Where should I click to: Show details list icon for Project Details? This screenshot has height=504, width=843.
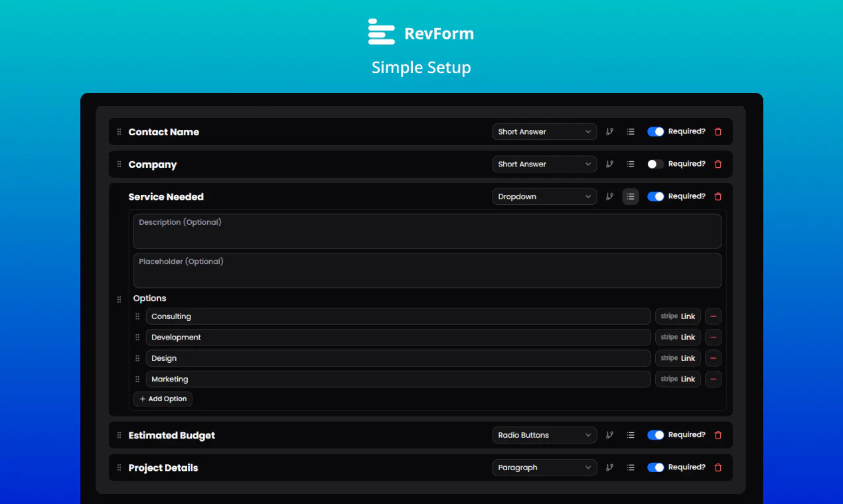point(631,468)
